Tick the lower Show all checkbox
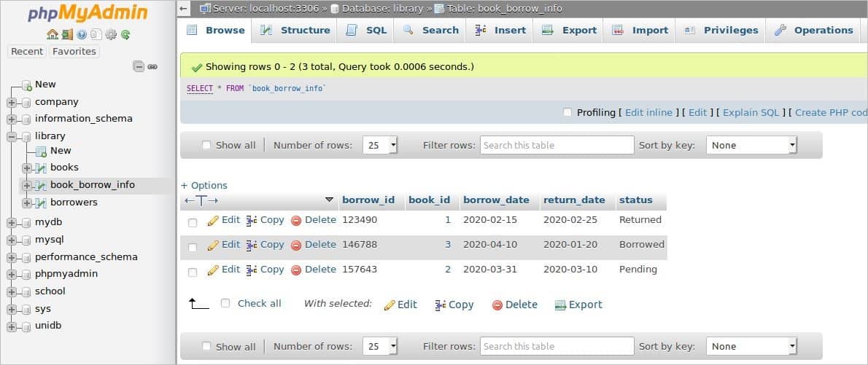 (x=206, y=346)
